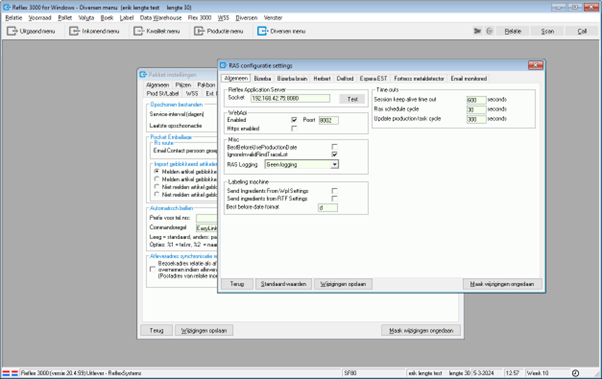
Task: Open the Voorraad menu
Action: pyautogui.click(x=40, y=18)
